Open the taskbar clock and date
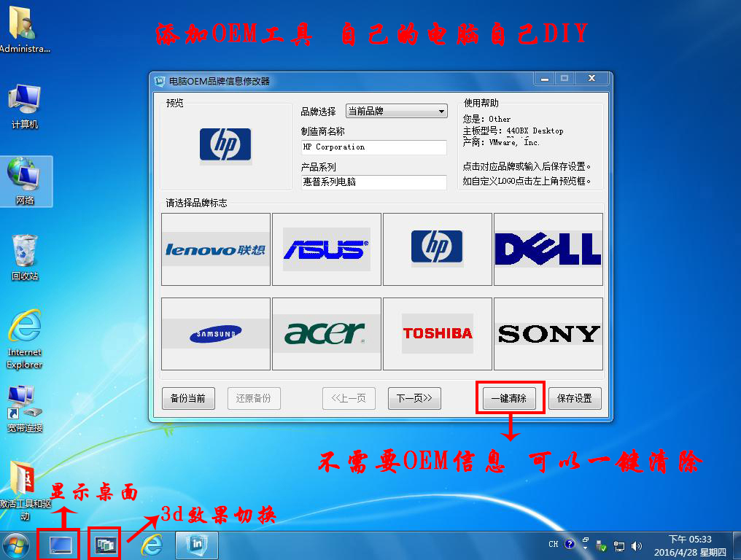This screenshot has width=741, height=560. (x=690, y=546)
